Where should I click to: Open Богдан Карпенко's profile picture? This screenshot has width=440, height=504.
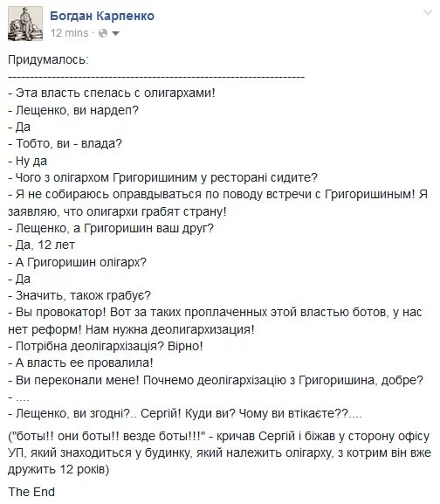tap(25, 24)
